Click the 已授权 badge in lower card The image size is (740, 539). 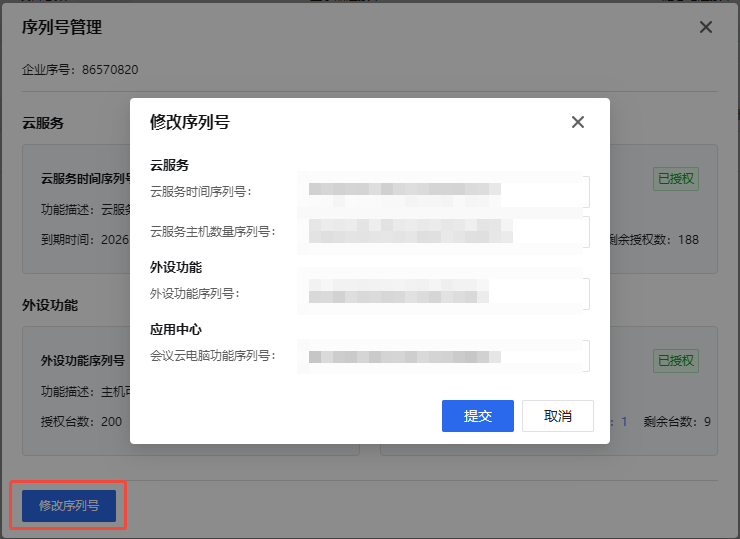point(676,361)
